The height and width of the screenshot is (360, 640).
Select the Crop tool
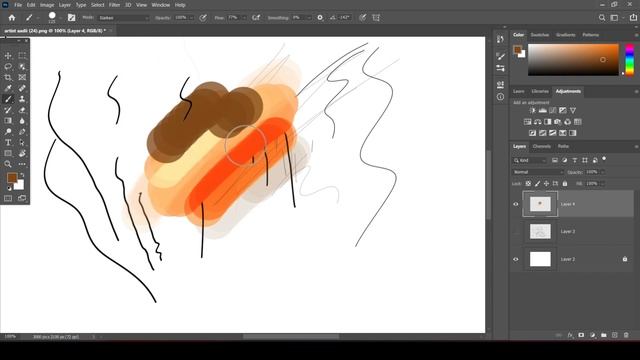8,77
